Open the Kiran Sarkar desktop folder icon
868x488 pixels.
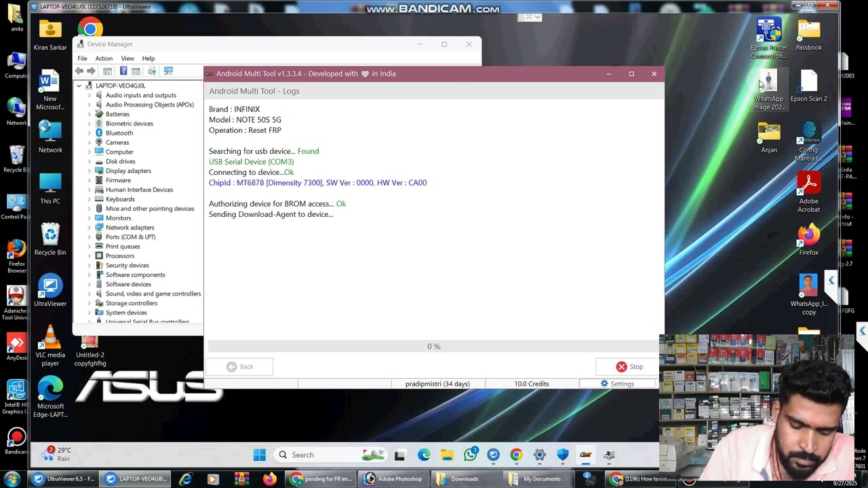pyautogui.click(x=50, y=35)
